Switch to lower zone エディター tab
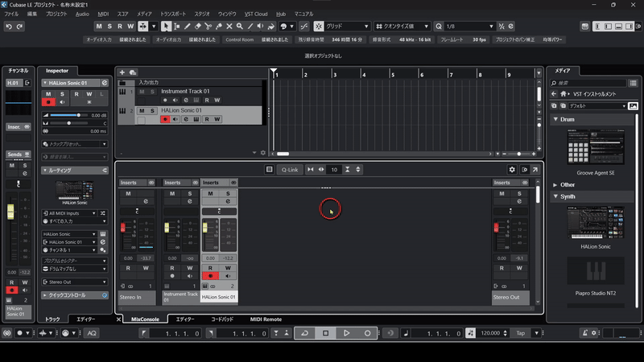The image size is (644, 362). pyautogui.click(x=185, y=319)
